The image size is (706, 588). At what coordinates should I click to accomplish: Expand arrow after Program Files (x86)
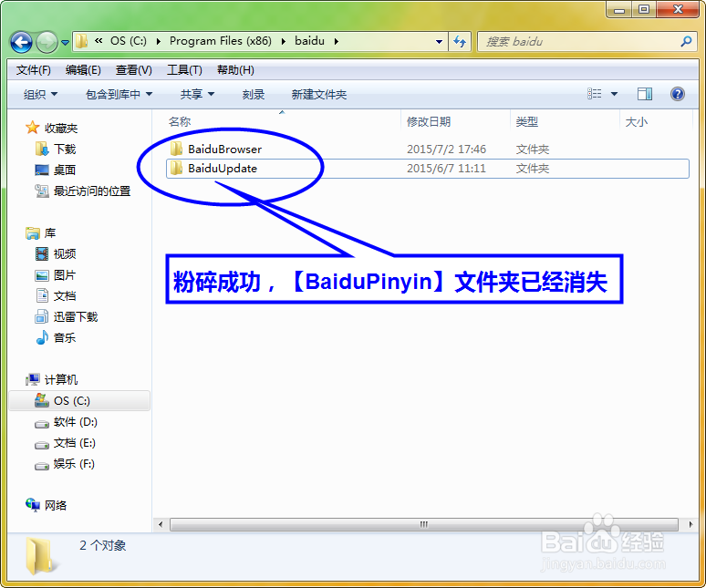pos(284,41)
